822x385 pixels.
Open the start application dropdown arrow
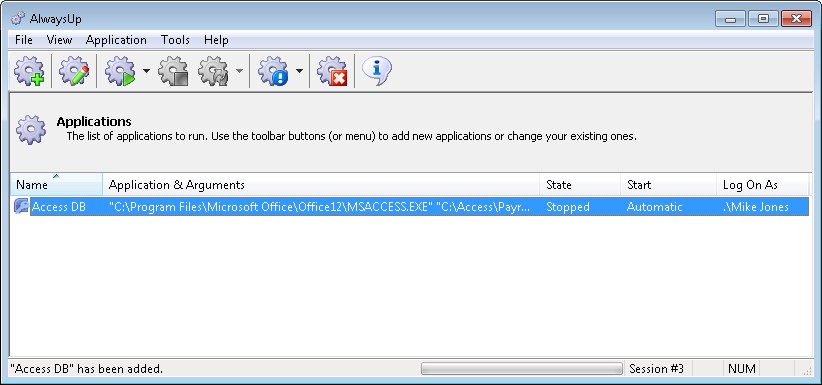[146, 71]
